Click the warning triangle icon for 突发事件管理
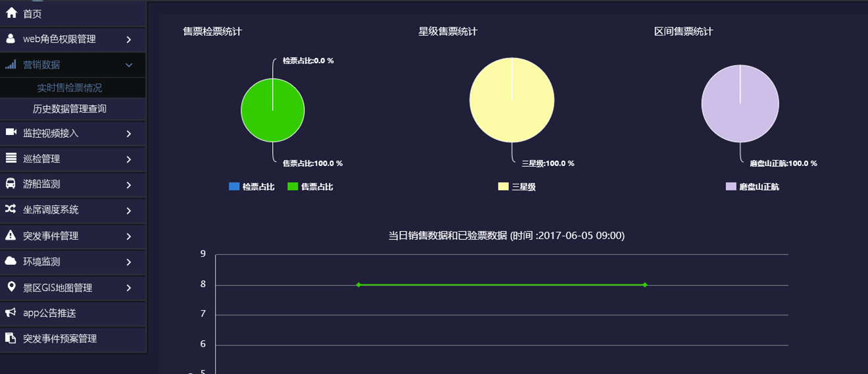 click(11, 235)
